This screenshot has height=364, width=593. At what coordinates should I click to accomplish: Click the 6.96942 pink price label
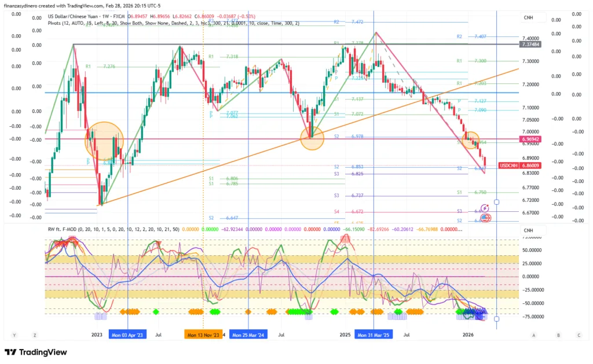530,139
